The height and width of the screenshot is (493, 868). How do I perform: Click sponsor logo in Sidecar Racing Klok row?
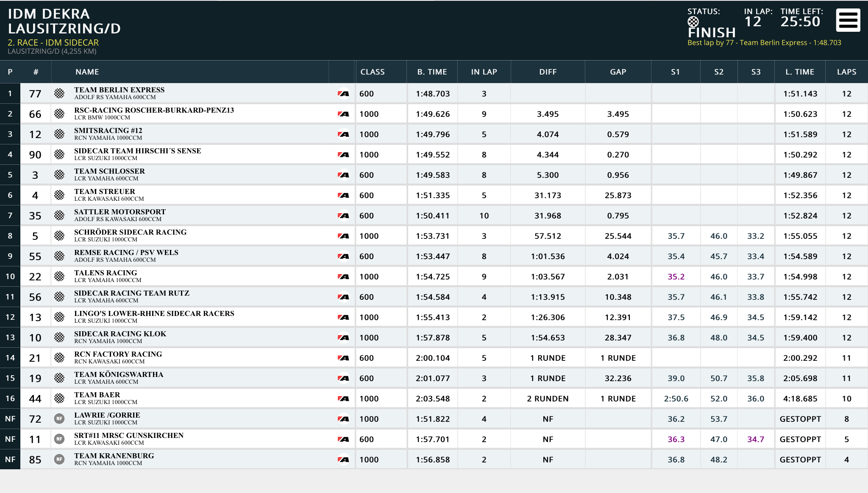point(343,338)
